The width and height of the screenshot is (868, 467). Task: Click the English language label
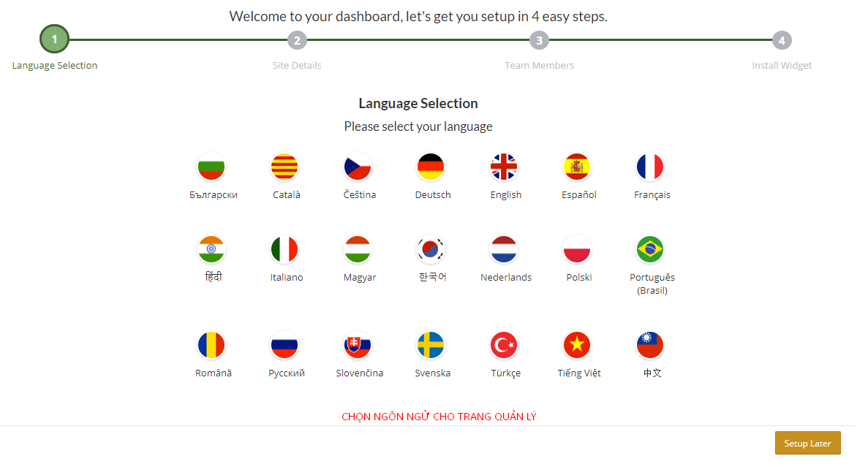[506, 195]
